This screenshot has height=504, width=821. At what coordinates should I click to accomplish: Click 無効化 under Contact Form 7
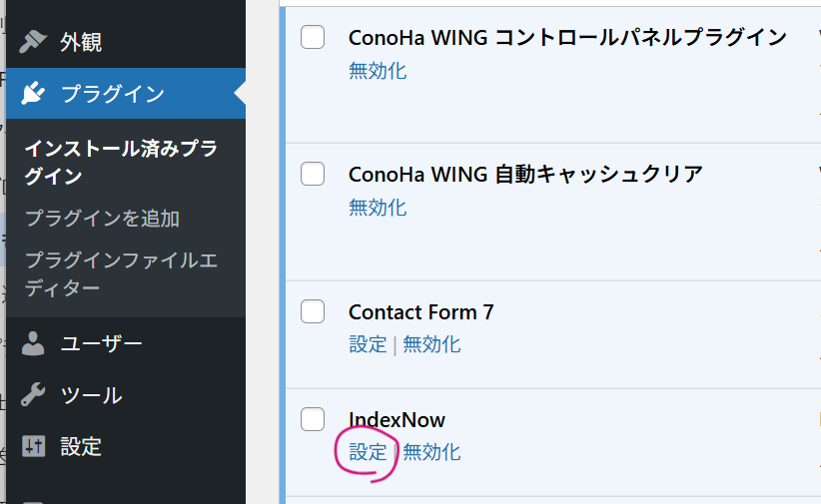point(431,344)
